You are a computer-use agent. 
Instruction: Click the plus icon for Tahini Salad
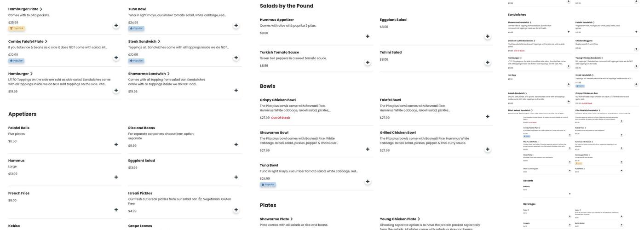pos(488,63)
